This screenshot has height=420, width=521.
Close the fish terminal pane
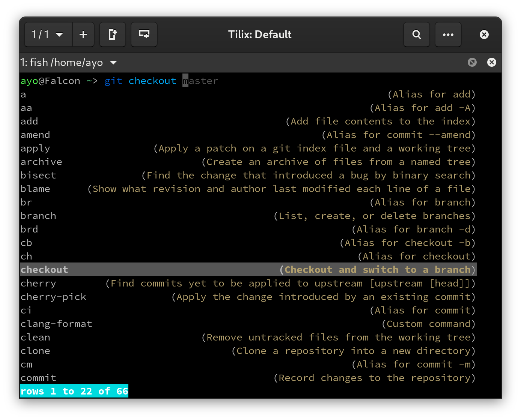[491, 62]
